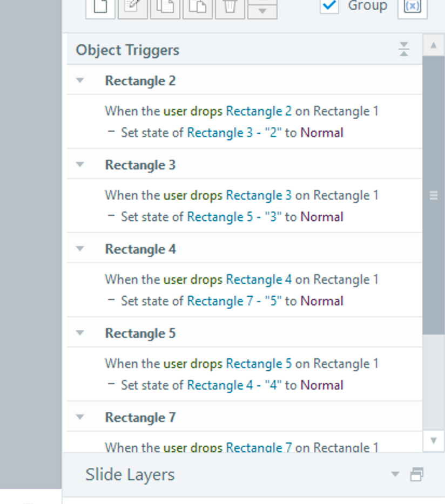Collapse all Object Triggers sections
Viewport: 445px width, 504px height.
click(x=404, y=50)
